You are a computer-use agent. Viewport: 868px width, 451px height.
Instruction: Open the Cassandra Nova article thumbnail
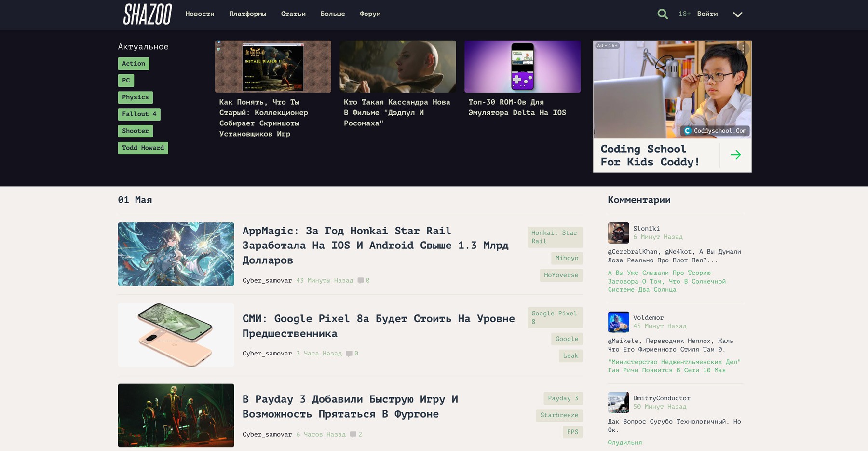(x=398, y=67)
